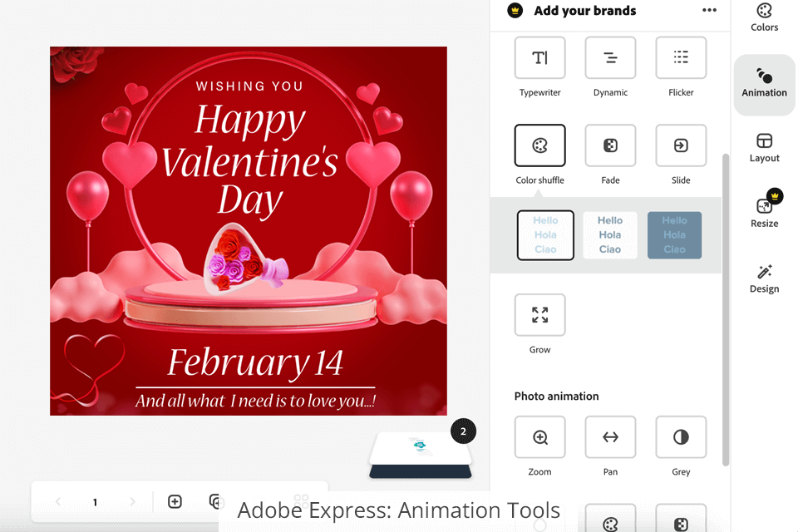Select the WISHING YOU text on canvas
The width and height of the screenshot is (798, 532).
[x=250, y=86]
